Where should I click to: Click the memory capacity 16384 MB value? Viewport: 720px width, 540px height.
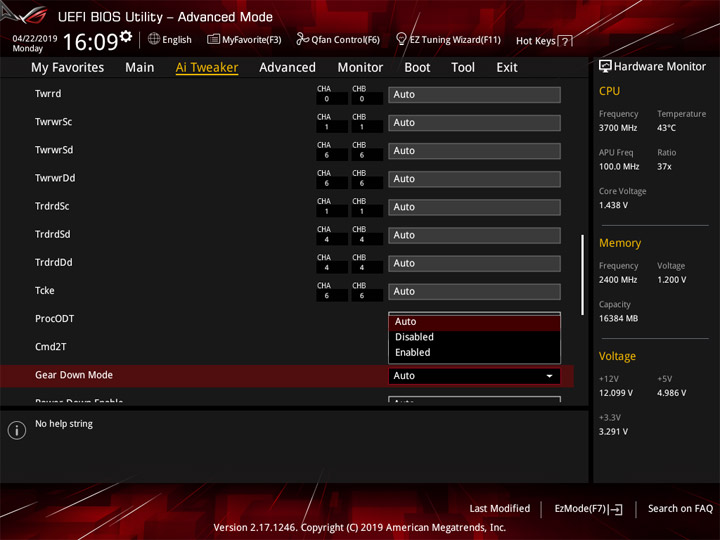618,319
